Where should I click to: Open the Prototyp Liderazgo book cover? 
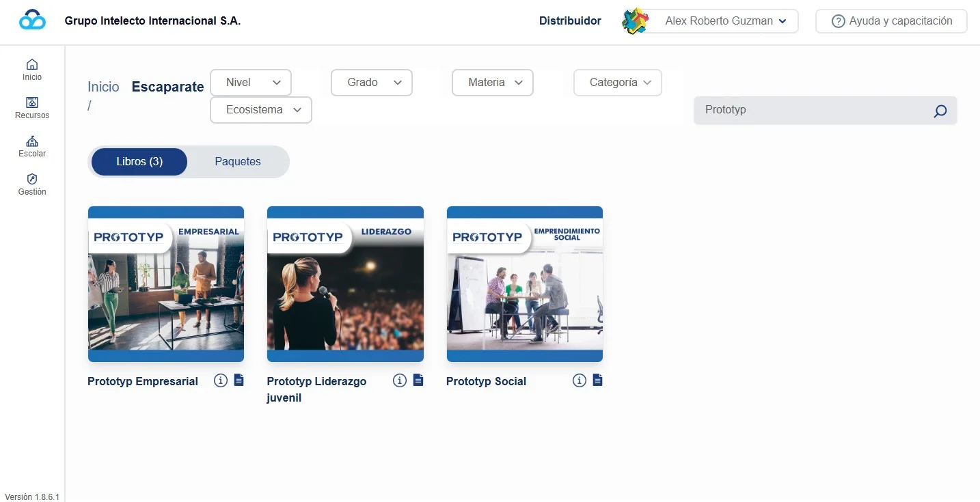tap(345, 284)
